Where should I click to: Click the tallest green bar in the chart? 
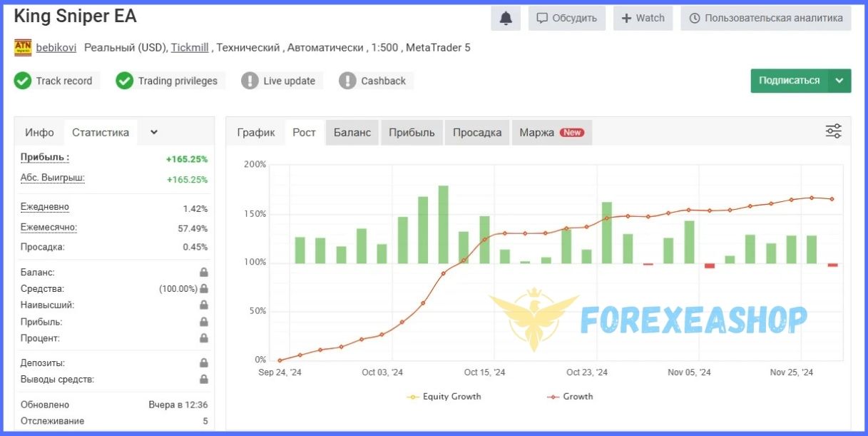[444, 225]
